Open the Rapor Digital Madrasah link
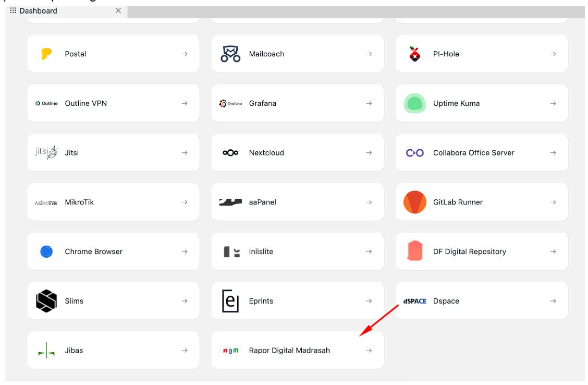The image size is (588, 385). click(x=289, y=351)
